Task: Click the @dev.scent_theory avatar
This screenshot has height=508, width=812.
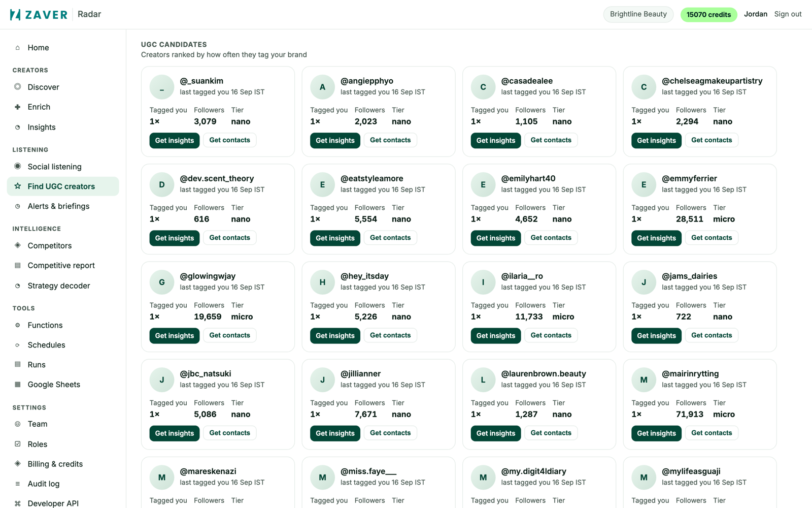Action: coord(162,184)
